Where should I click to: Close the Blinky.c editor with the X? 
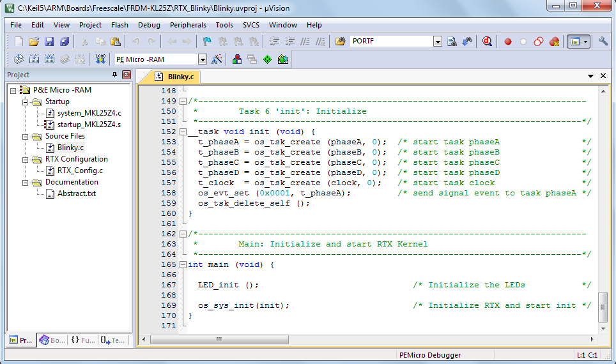pos(603,76)
